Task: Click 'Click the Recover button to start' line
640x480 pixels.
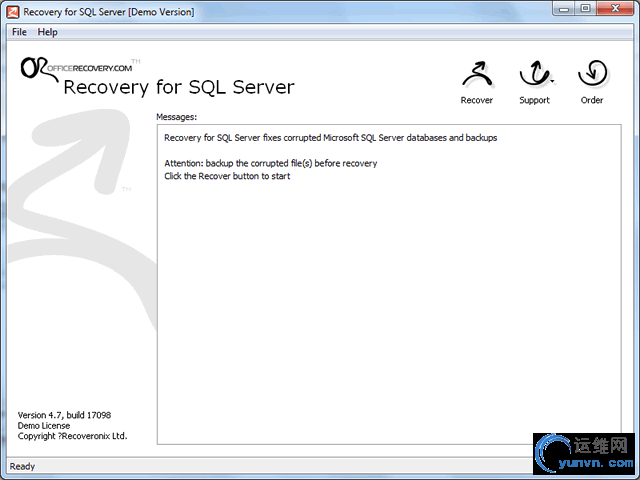Action: click(x=227, y=176)
